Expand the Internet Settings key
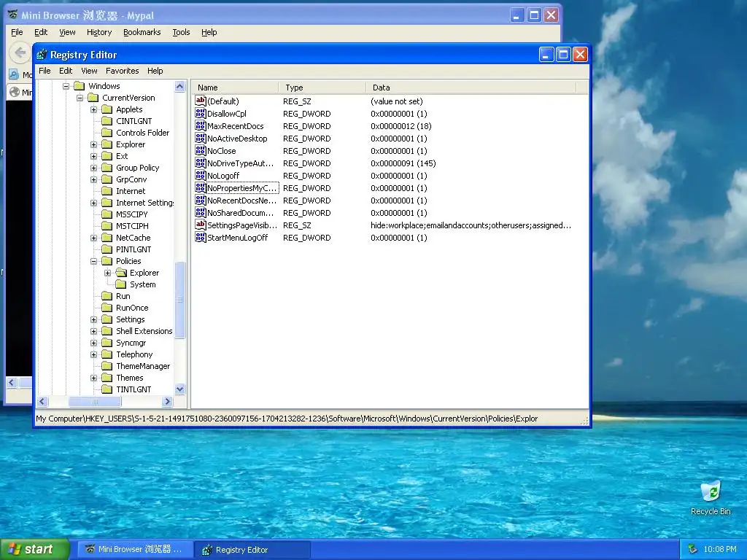 [94, 203]
